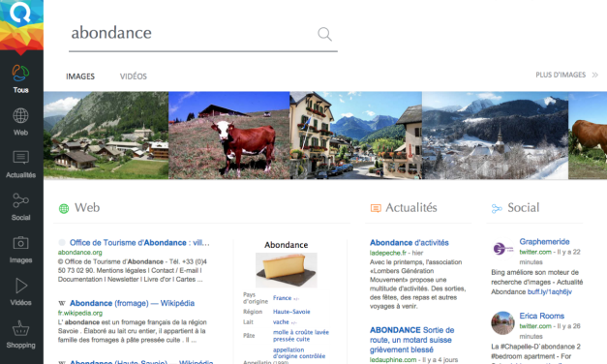The height and width of the screenshot is (364, 607).
Task: Click the Actualités section heading
Action: coord(411,207)
